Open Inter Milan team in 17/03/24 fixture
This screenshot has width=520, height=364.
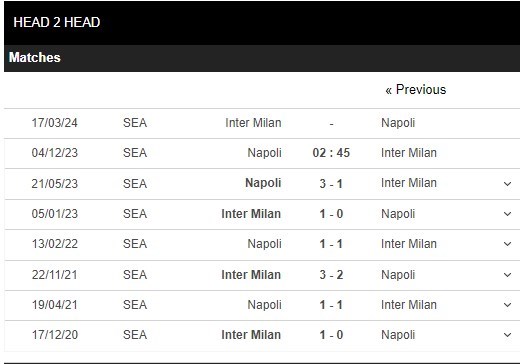coord(253,123)
